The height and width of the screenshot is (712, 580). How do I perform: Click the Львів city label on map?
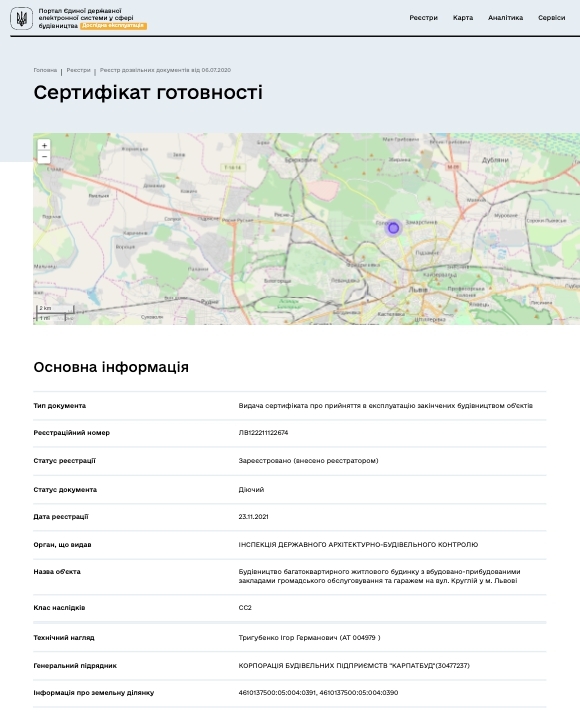tap(417, 290)
